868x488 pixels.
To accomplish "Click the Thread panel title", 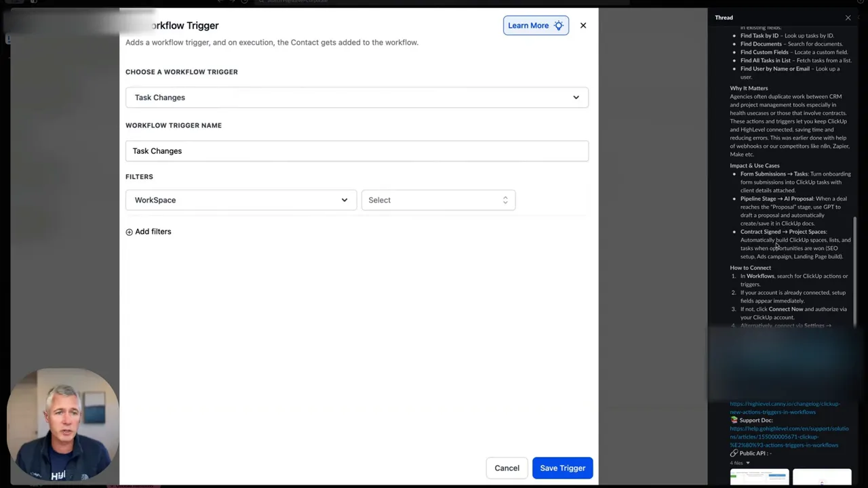I will tap(724, 18).
